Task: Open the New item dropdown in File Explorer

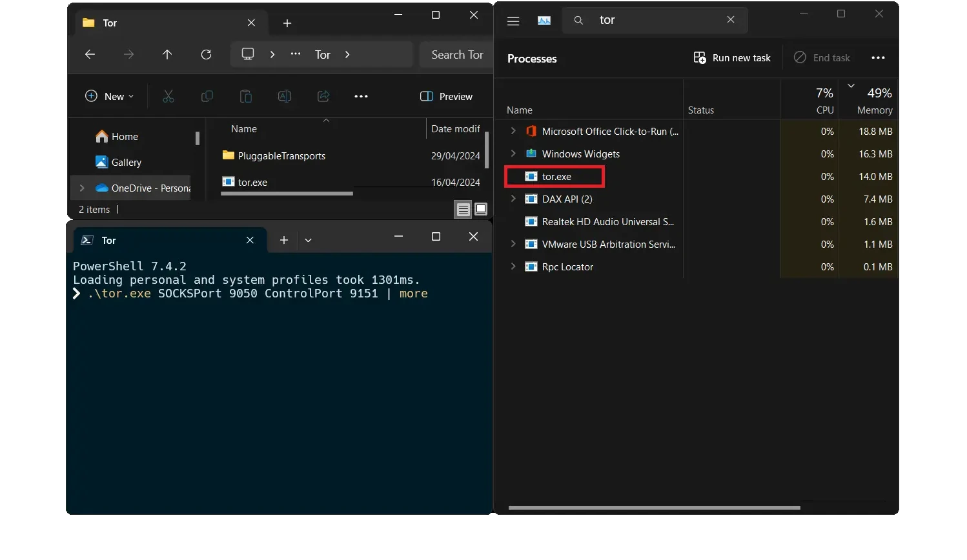Action: [x=110, y=96]
